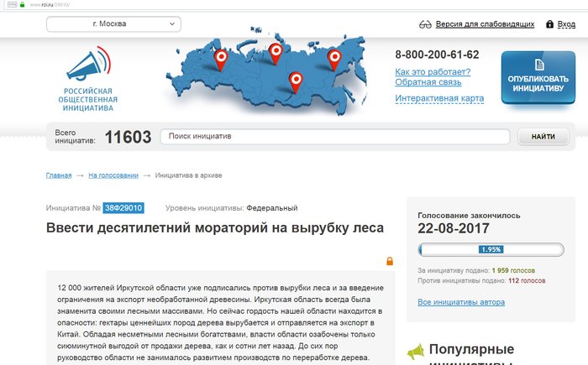
Task: Go to Главная in breadcrumbs
Action: [59, 175]
